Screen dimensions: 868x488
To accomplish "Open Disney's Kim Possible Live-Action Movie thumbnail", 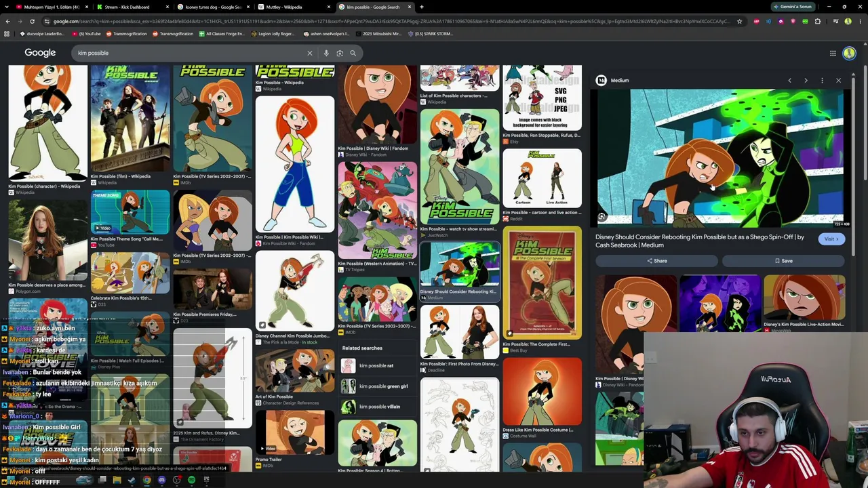I will (x=804, y=298).
